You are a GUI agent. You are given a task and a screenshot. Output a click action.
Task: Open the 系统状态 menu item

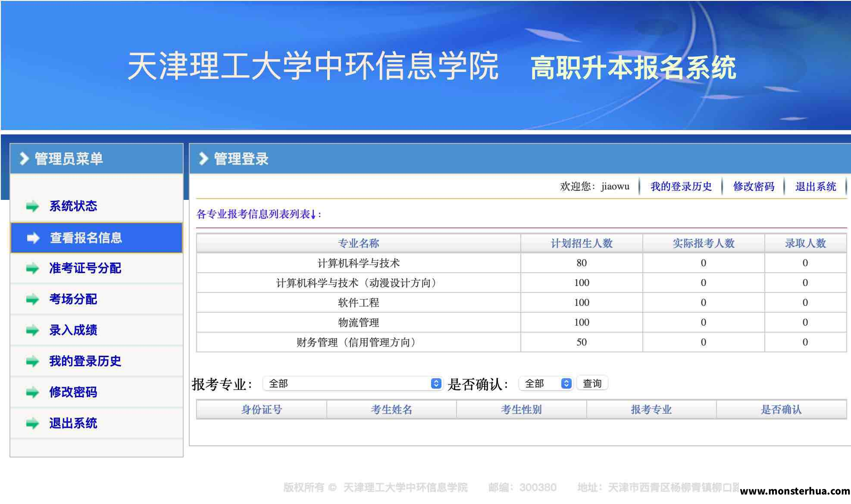point(73,206)
